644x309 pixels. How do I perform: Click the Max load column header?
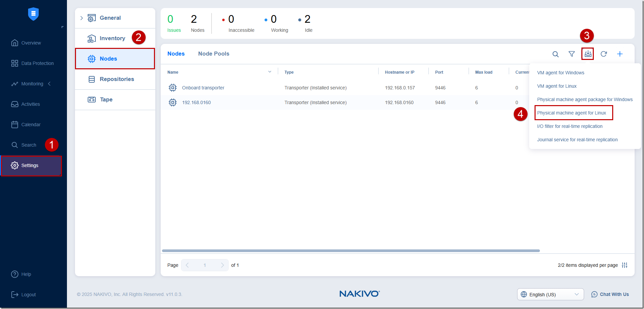click(484, 72)
